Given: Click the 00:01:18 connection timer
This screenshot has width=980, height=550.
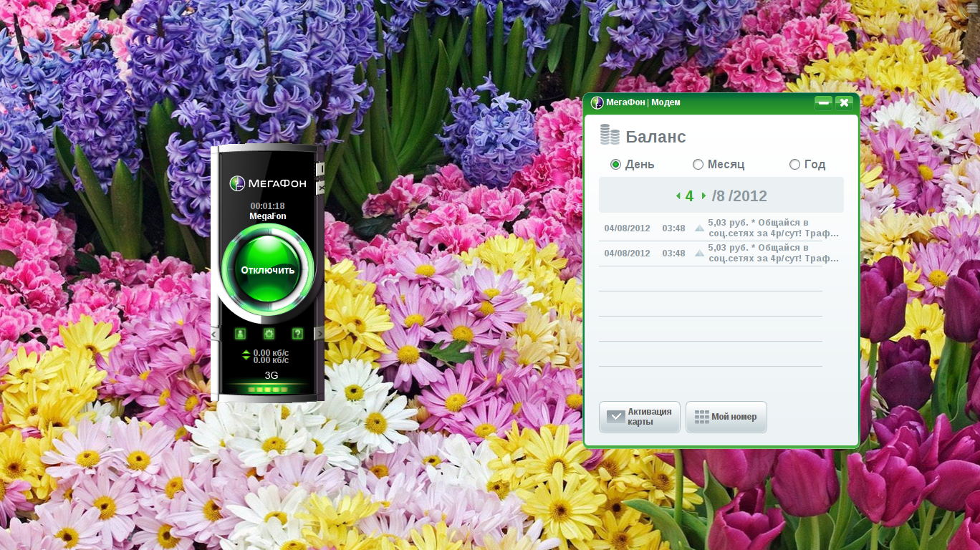Looking at the screenshot, I should click(x=267, y=206).
